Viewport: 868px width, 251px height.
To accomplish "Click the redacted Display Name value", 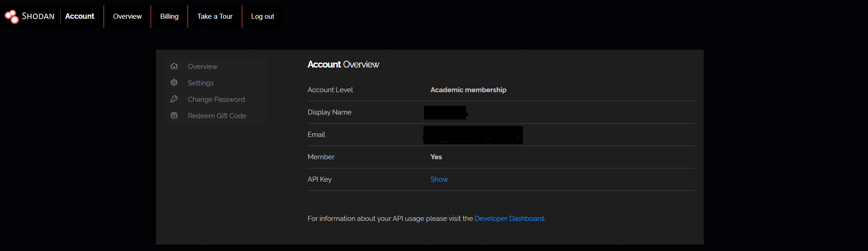I will pyautogui.click(x=445, y=113).
